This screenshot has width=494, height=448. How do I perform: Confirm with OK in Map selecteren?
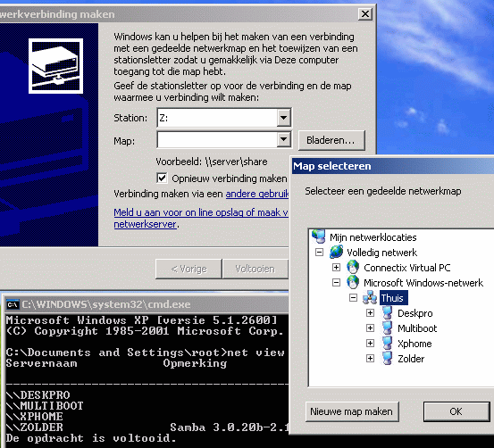[456, 411]
